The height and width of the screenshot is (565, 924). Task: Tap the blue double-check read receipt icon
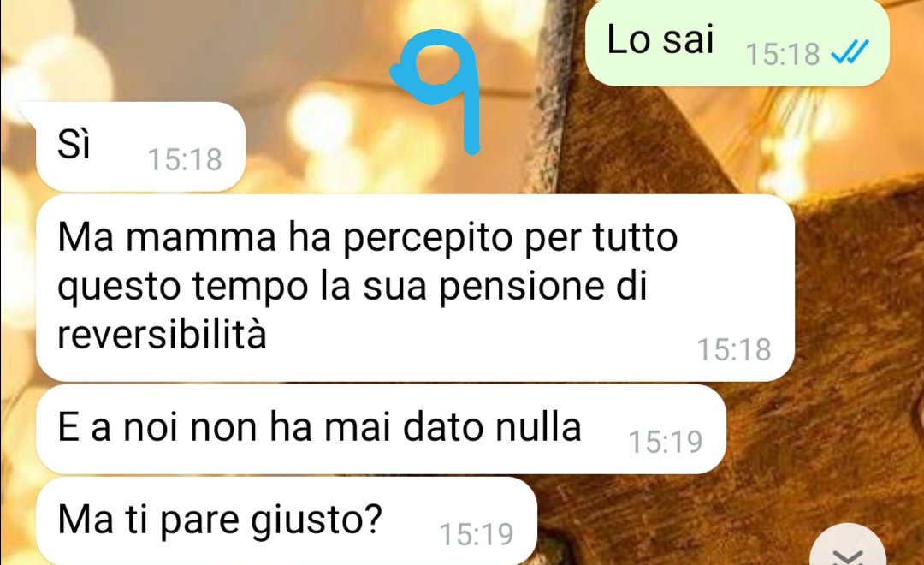[x=850, y=53]
